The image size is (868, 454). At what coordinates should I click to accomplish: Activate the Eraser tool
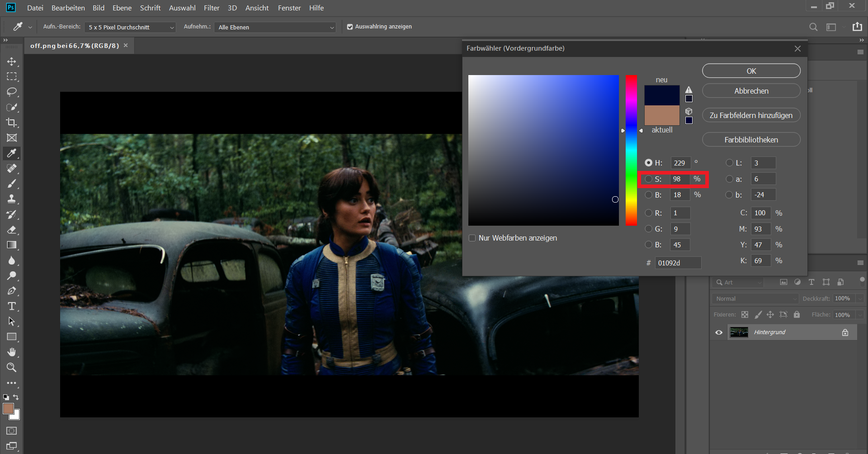coord(12,230)
